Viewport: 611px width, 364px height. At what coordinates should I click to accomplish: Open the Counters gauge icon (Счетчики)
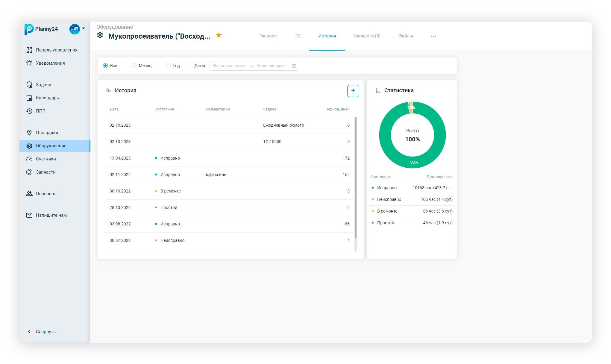[x=29, y=159]
